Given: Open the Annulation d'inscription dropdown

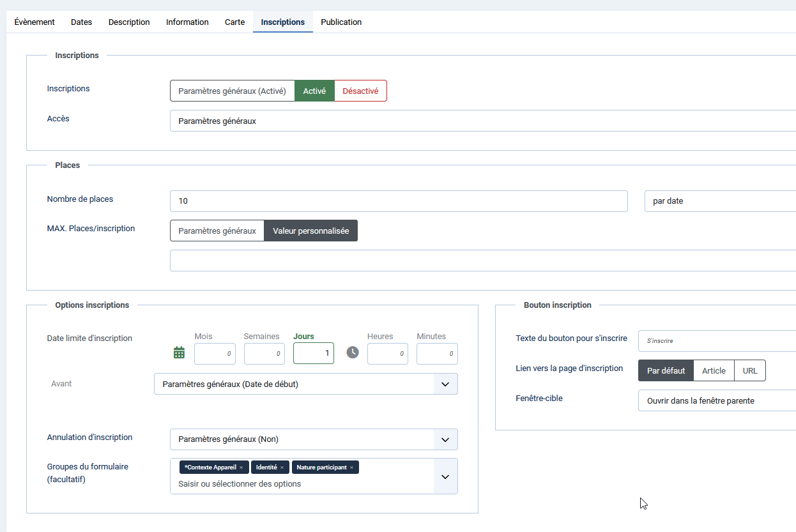Looking at the screenshot, I should tap(445, 439).
